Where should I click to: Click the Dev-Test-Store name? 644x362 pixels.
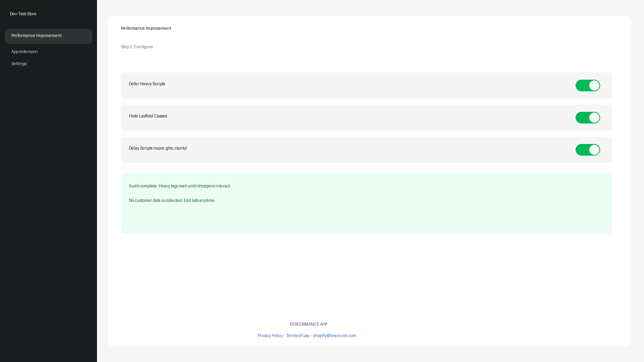click(x=23, y=14)
